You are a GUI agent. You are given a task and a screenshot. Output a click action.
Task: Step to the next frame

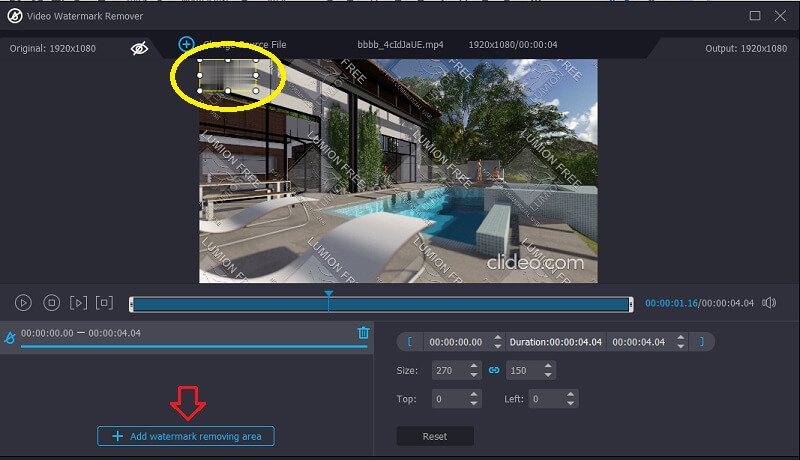(78, 302)
